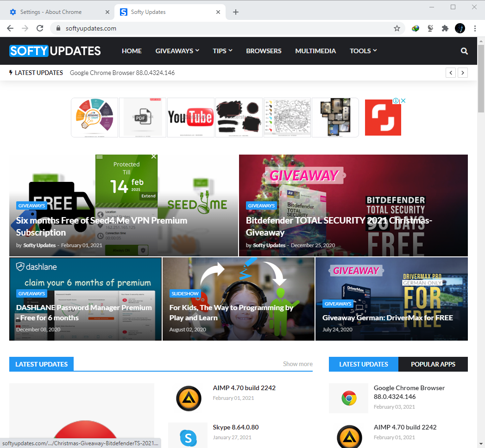
Task: Bookmark this page with the star icon
Action: point(397,28)
